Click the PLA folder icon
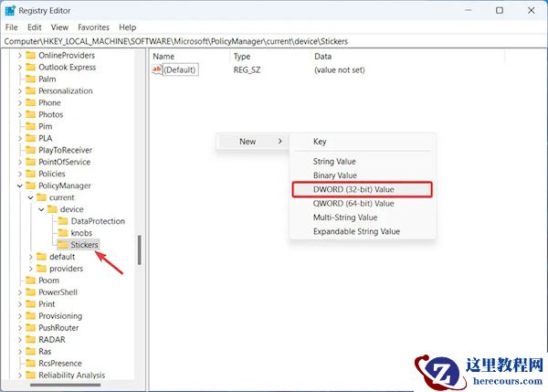Image resolution: width=548 pixels, height=392 pixels. [x=31, y=139]
